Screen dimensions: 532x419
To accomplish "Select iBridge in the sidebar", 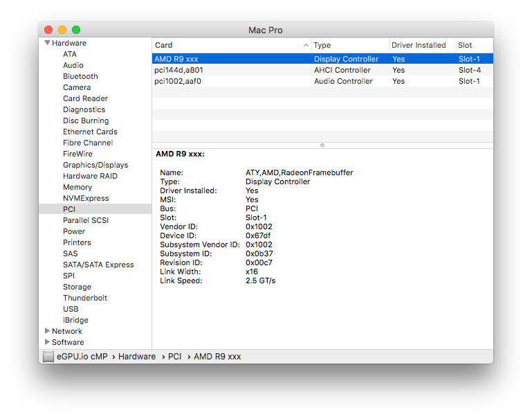I will click(75, 320).
